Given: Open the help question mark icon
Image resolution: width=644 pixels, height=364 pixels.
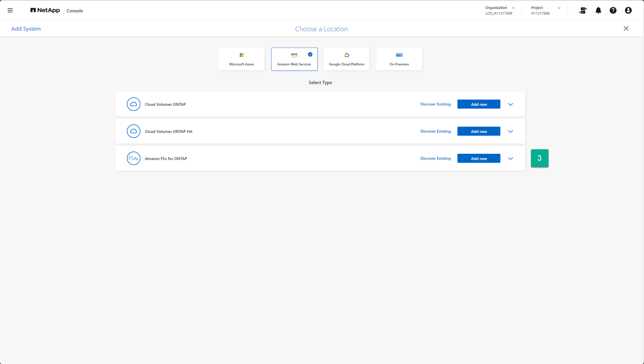Looking at the screenshot, I should pyautogui.click(x=613, y=10).
